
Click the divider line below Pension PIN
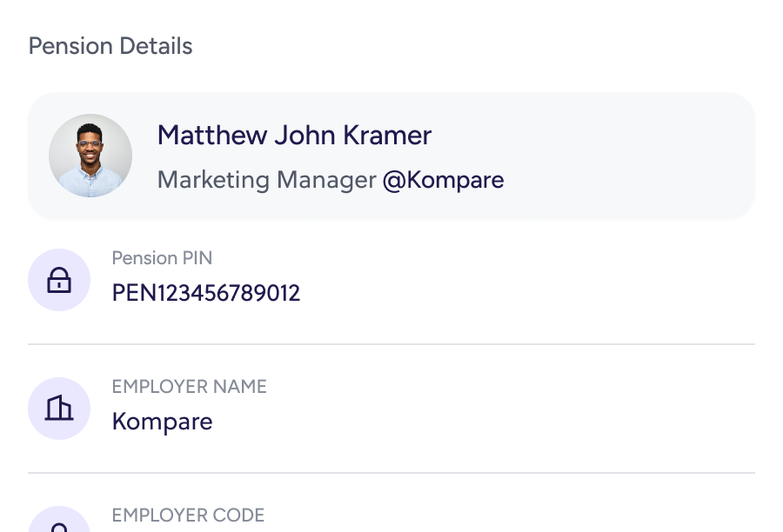click(x=391, y=344)
